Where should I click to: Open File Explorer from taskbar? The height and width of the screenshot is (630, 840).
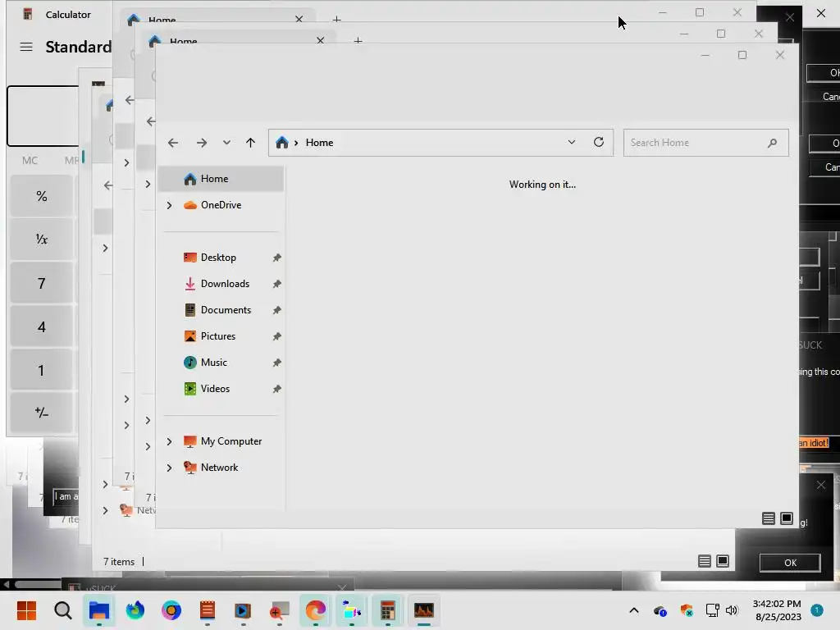coord(99,610)
